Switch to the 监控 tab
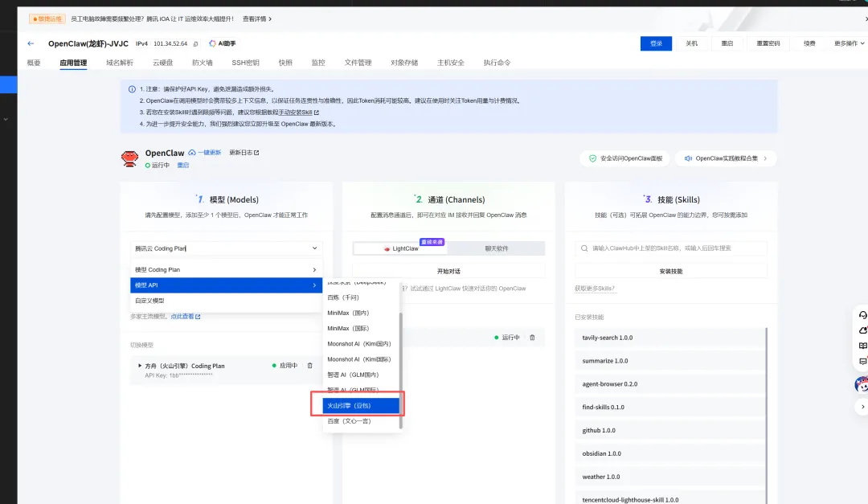Image resolution: width=868 pixels, height=504 pixels. coord(318,63)
